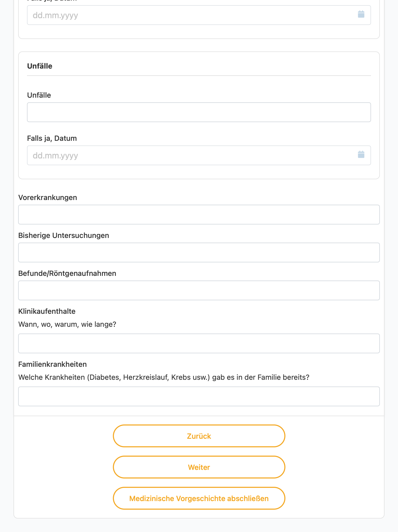398x532 pixels.
Task: Click the Vorerkrankungen label
Action: (x=48, y=197)
